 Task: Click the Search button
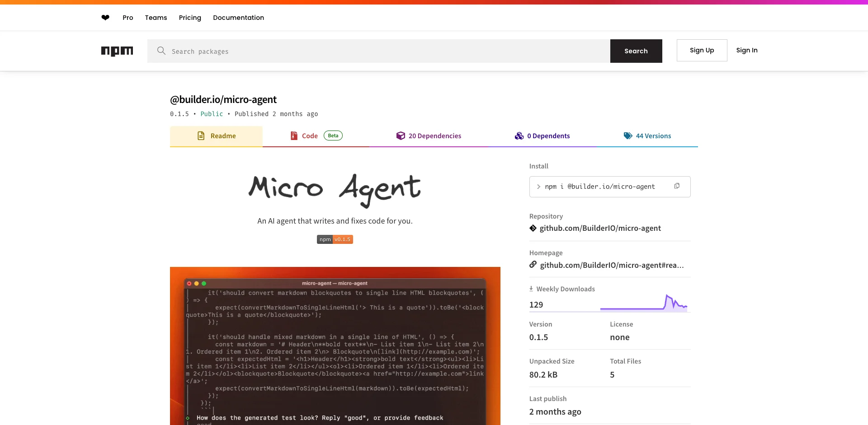tap(636, 51)
